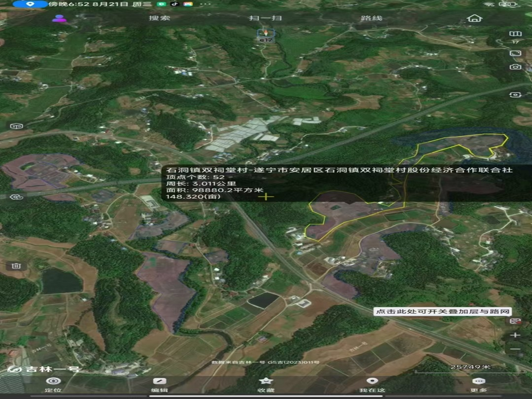This screenshot has width=532, height=399.
Task: Toggle the 3D view mode
Action: point(16,126)
